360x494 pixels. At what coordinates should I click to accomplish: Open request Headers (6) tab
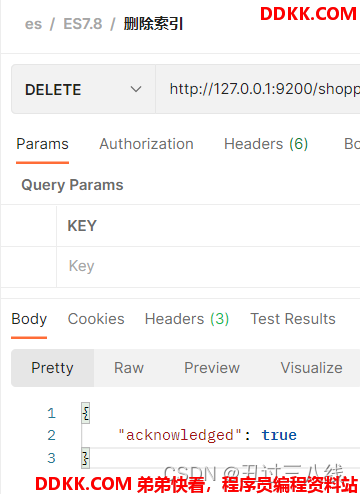[x=266, y=144]
